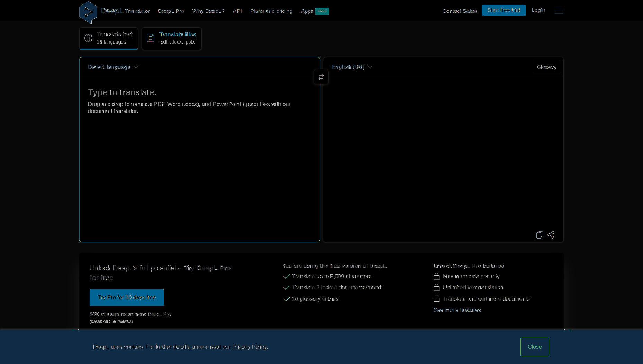The width and height of the screenshot is (643, 364).
Task: Click the share translation icon
Action: point(551,235)
